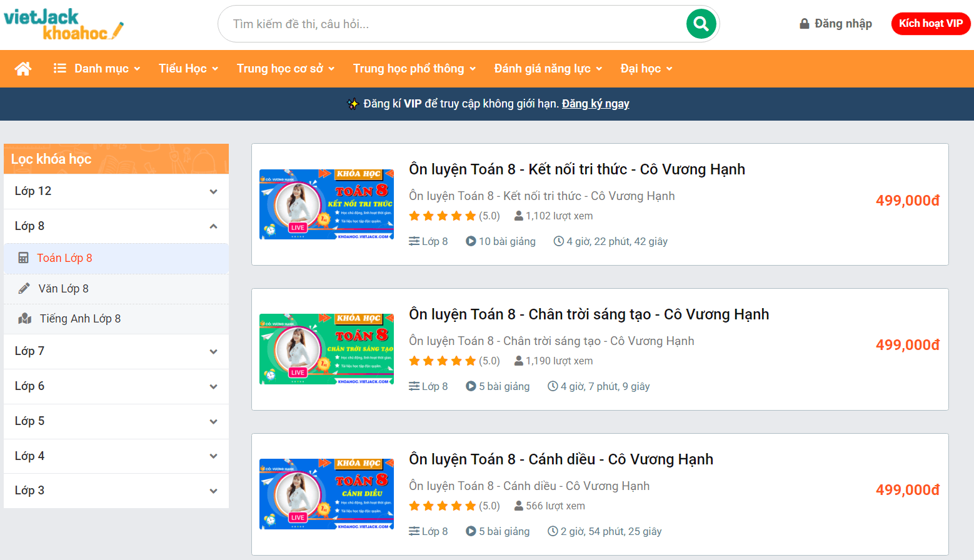This screenshot has width=974, height=560.
Task: Open the Tiểu Học dropdown menu
Action: (188, 68)
